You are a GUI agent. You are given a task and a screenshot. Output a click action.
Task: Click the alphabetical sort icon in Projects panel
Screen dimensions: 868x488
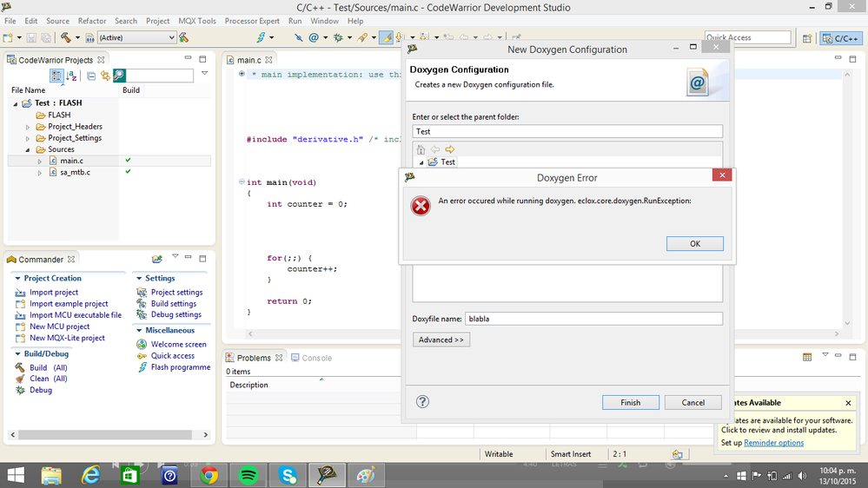[71, 76]
